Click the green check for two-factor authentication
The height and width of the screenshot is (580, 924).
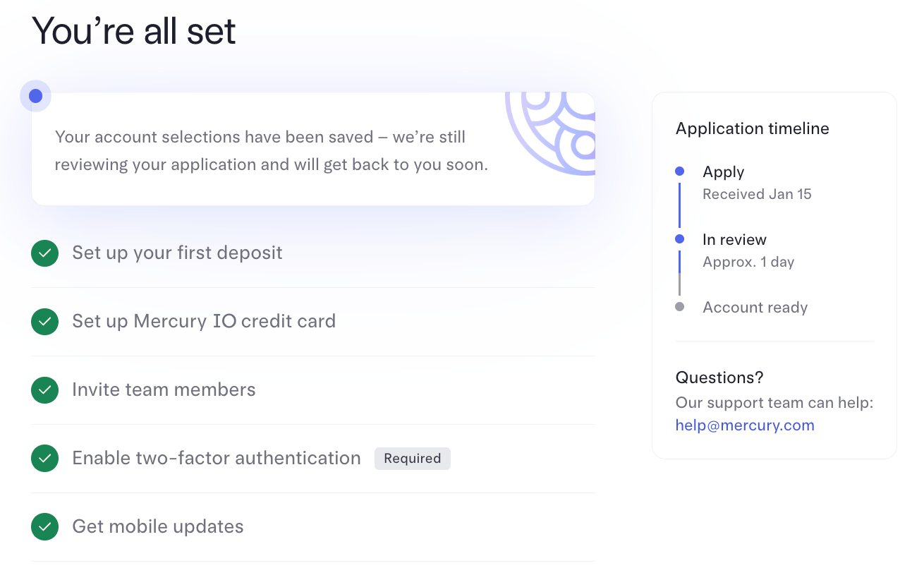click(44, 459)
